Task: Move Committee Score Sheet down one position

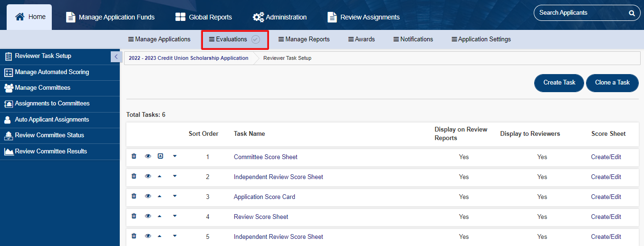Action: [x=174, y=156]
